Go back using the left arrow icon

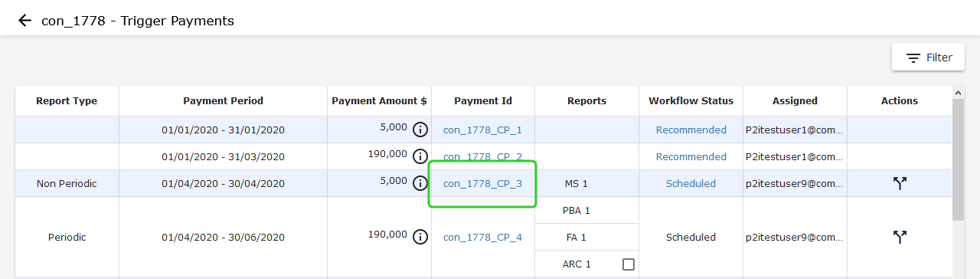click(26, 21)
